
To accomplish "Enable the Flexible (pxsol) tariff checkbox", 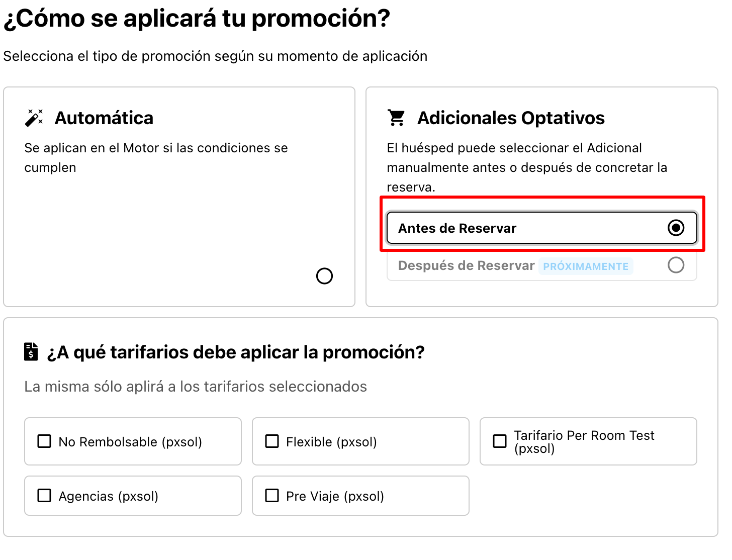I will click(272, 441).
